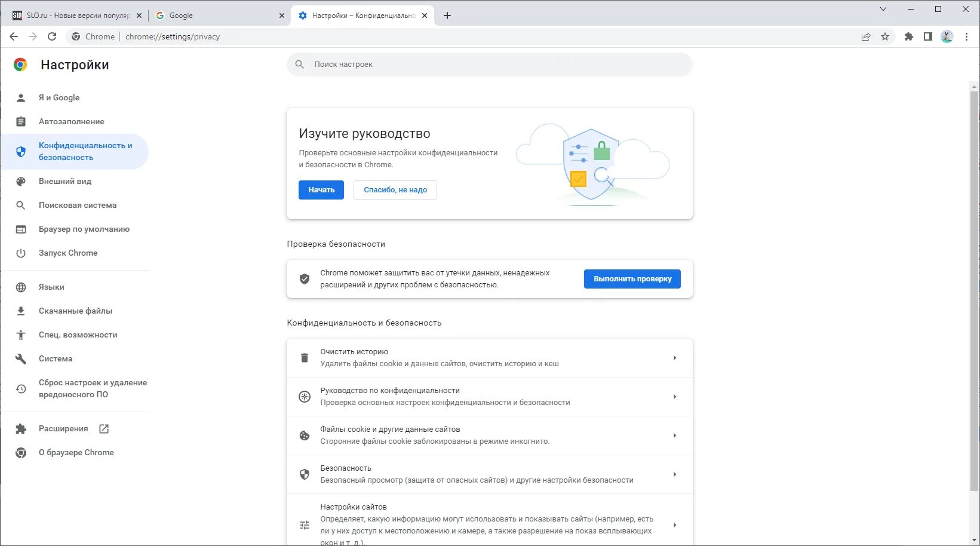This screenshot has height=546, width=980.
Task: Open the Безопасность settings row
Action: click(490, 474)
